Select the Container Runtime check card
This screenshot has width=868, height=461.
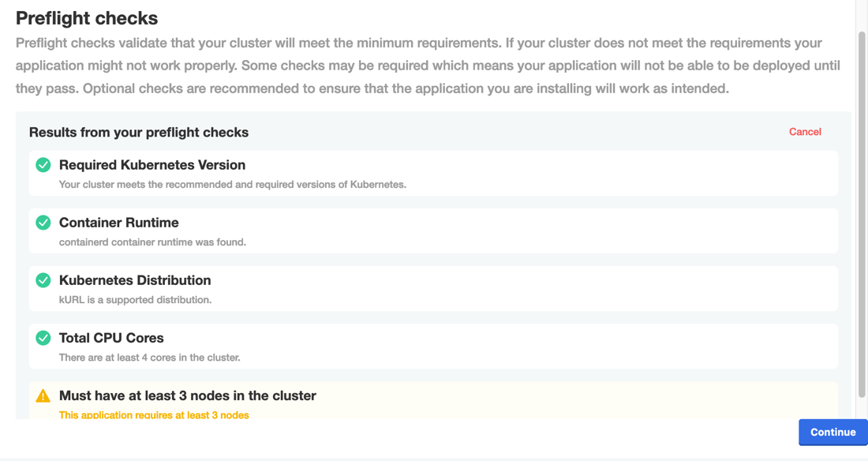click(432, 230)
